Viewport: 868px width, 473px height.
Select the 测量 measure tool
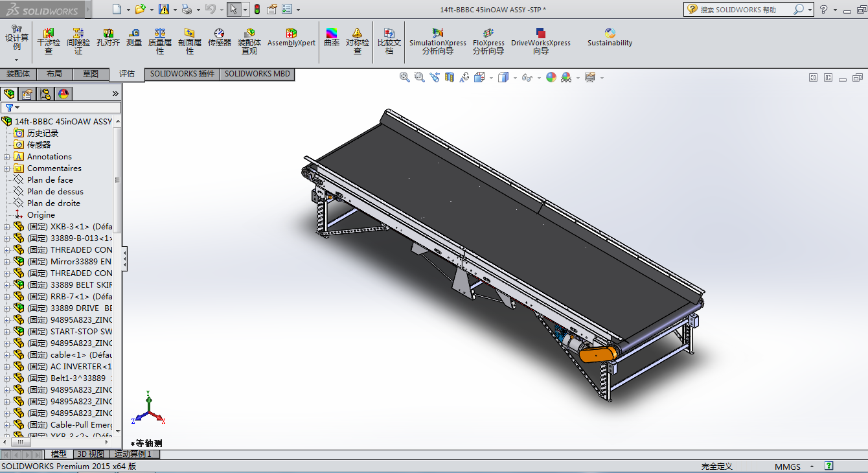pyautogui.click(x=134, y=38)
